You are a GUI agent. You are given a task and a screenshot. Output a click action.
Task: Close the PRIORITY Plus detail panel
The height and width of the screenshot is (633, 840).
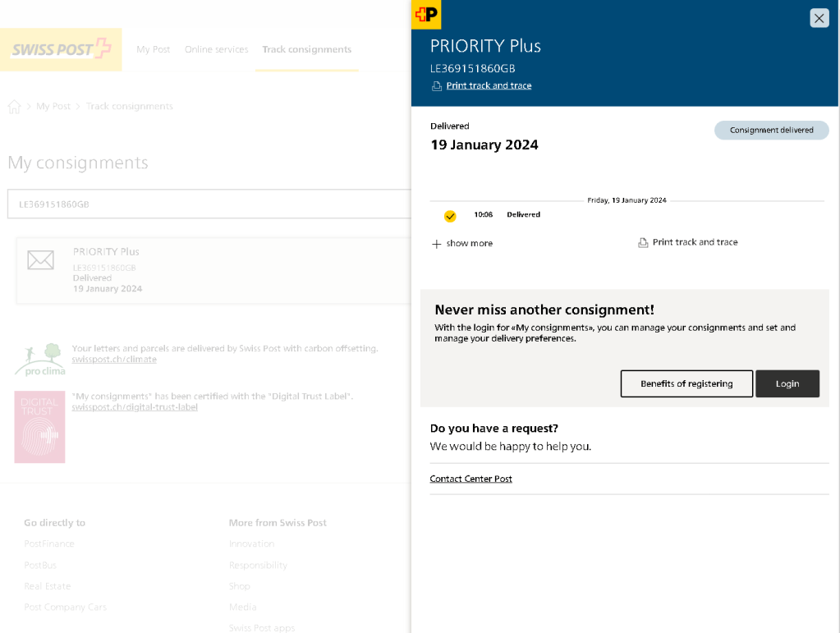click(819, 18)
